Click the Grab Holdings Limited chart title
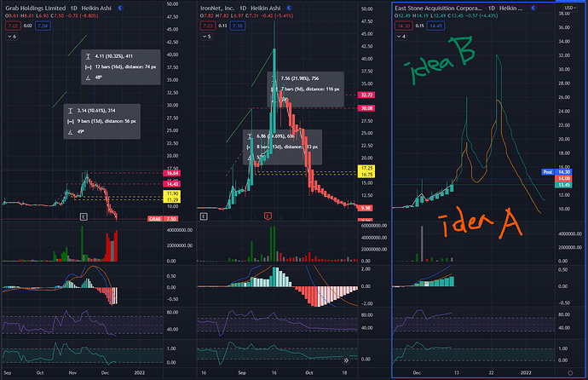 click(x=36, y=8)
